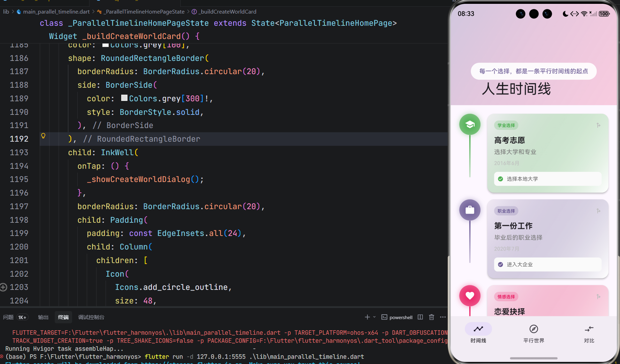This screenshot has width=620, height=364.
Task: Tap the battery indicator showing 100
Action: (604, 14)
